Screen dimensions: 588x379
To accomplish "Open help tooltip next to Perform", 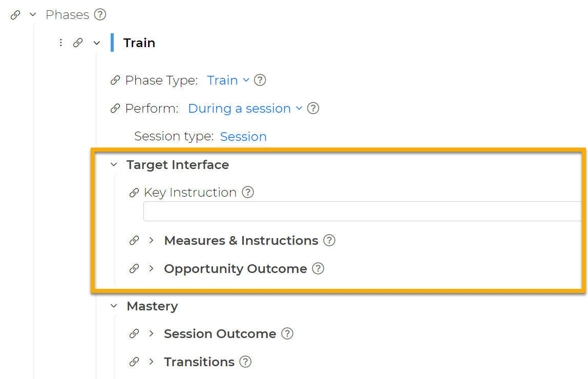I will pyautogui.click(x=313, y=108).
